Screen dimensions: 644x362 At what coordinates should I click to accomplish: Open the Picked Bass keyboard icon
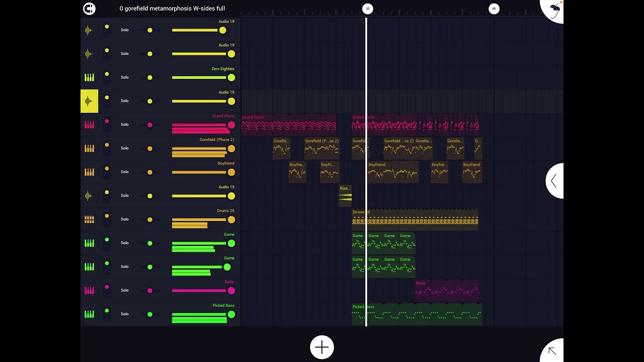tap(89, 314)
